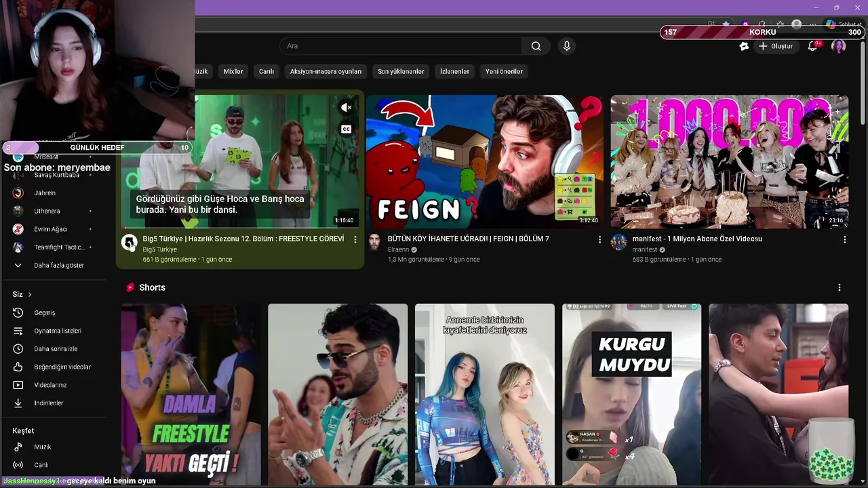Open the Siz section chevron
868x488 pixels.
tap(29, 294)
